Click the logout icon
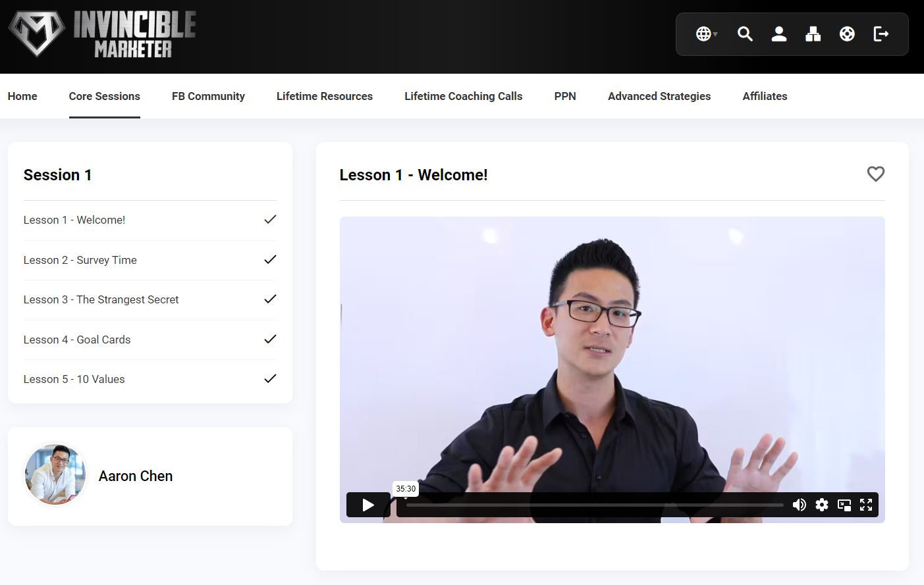 click(x=881, y=34)
